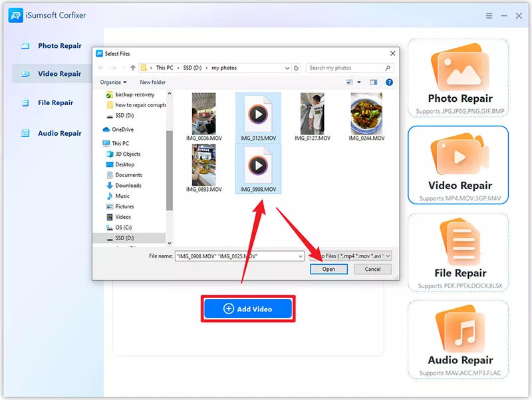
Task: Cancel the Select Files dialog
Action: pyautogui.click(x=372, y=269)
